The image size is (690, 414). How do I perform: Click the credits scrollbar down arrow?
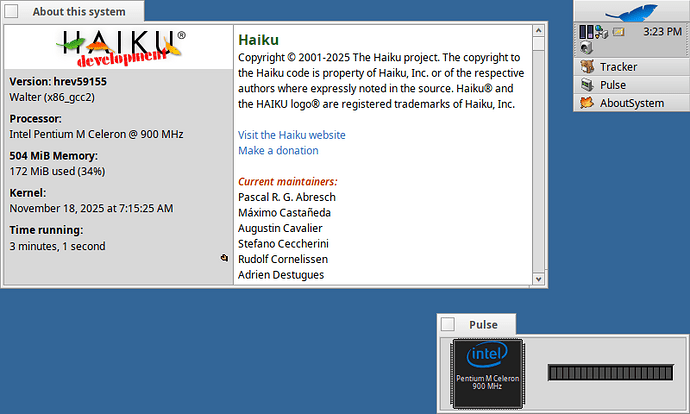tap(540, 278)
